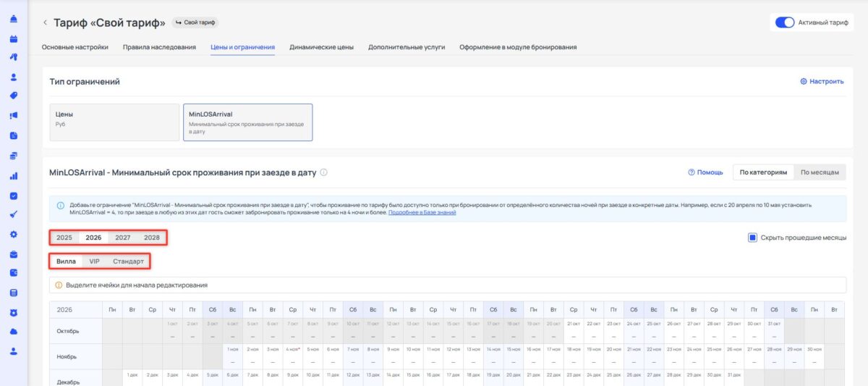Select year 2027
The image size is (868, 386).
123,238
